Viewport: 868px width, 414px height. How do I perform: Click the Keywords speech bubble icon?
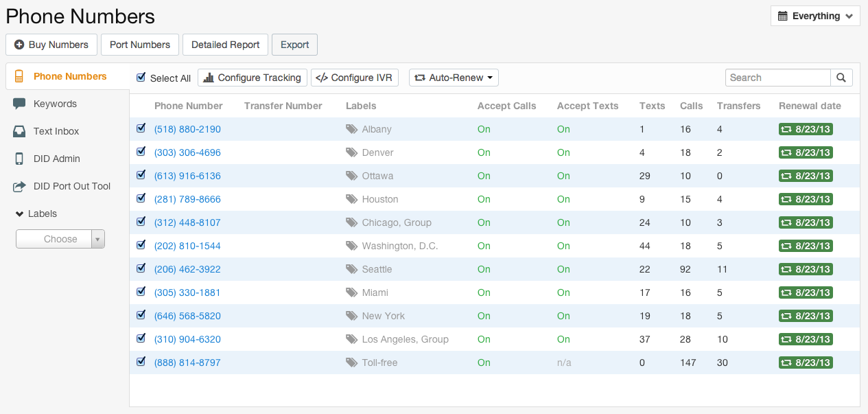click(x=20, y=104)
